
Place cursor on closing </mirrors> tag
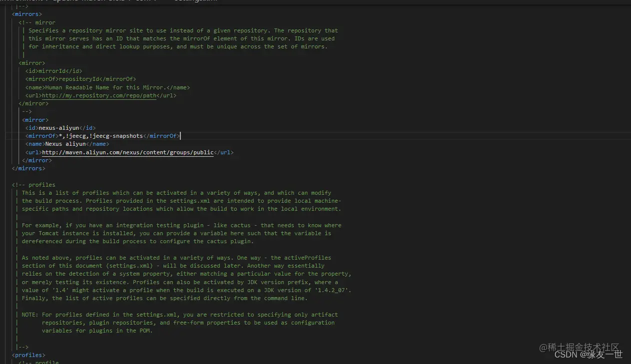[x=28, y=168]
